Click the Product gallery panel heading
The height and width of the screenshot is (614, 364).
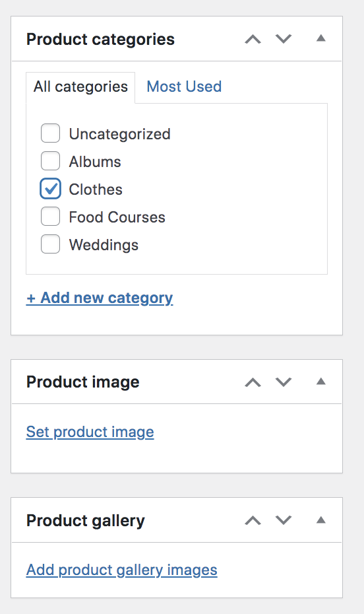pyautogui.click(x=85, y=520)
